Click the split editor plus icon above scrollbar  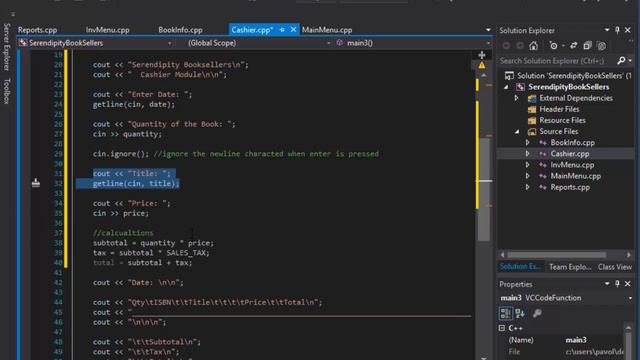tap(482, 55)
